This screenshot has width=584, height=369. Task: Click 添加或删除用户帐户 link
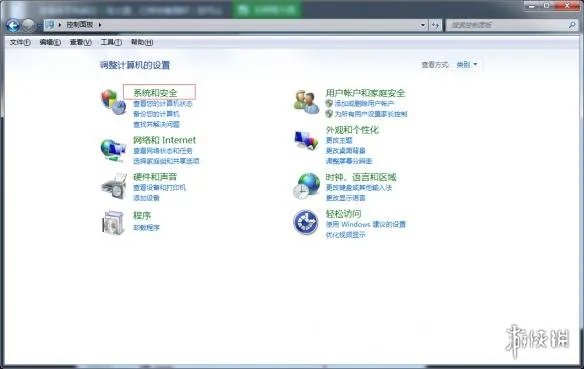(x=364, y=103)
